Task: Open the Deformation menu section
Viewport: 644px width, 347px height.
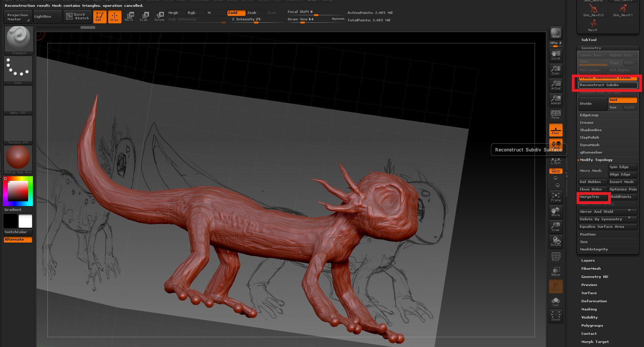Action: point(594,301)
